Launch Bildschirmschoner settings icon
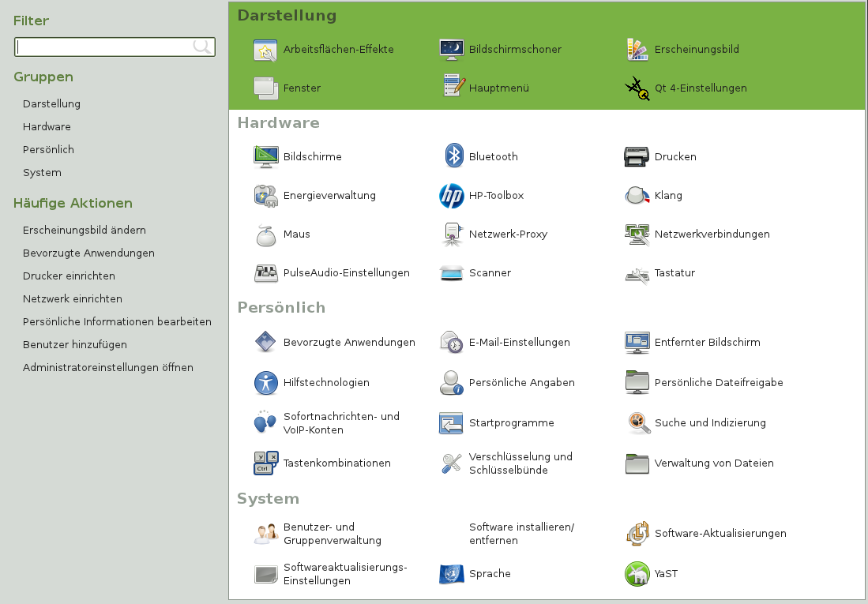 click(x=451, y=50)
